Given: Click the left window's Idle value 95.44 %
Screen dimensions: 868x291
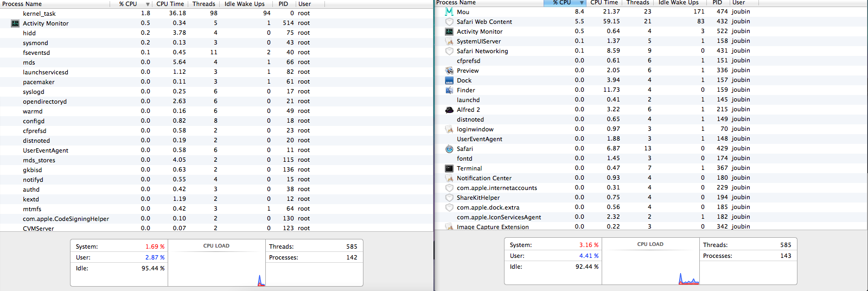Looking at the screenshot, I should click(x=153, y=268).
